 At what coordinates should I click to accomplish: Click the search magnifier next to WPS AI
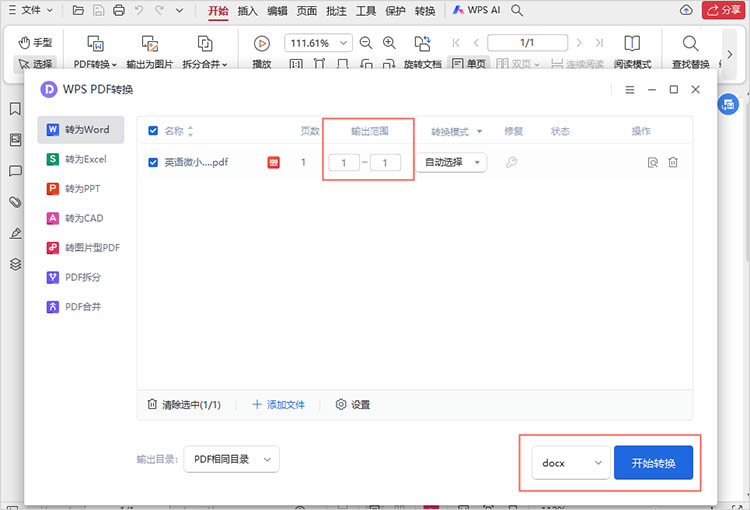(517, 10)
